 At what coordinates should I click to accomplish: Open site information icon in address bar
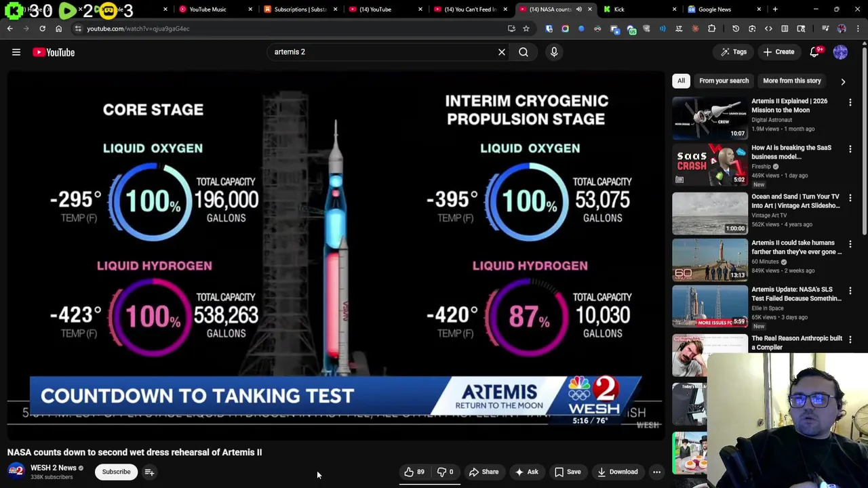tap(78, 28)
